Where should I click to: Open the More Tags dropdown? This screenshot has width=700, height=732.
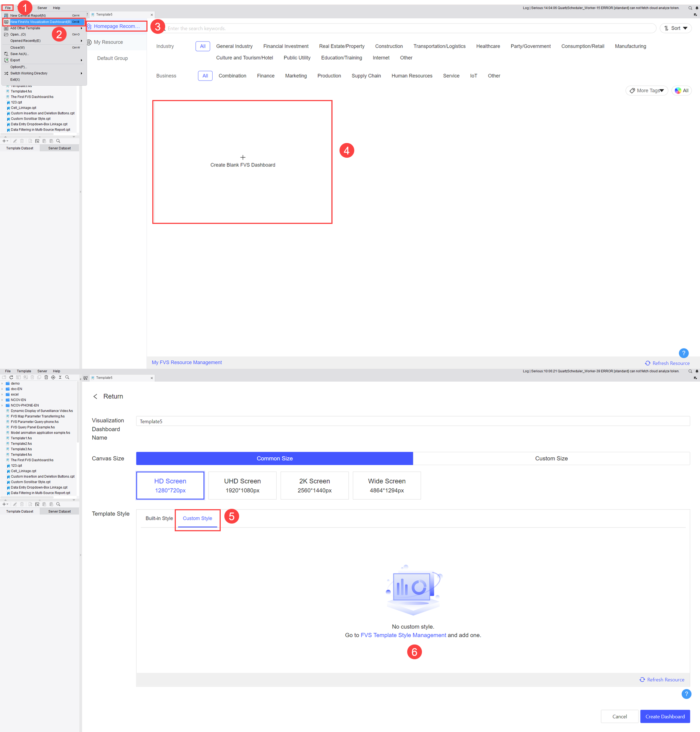(x=646, y=90)
